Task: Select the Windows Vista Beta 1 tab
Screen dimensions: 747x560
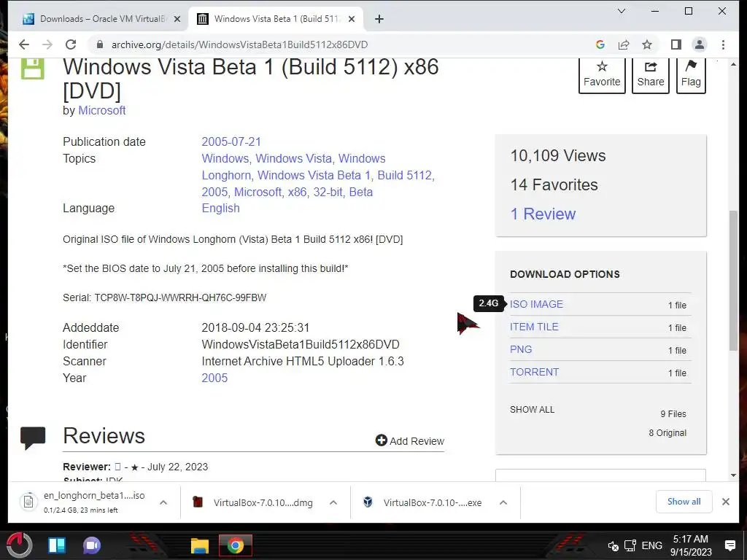Action: coord(275,19)
